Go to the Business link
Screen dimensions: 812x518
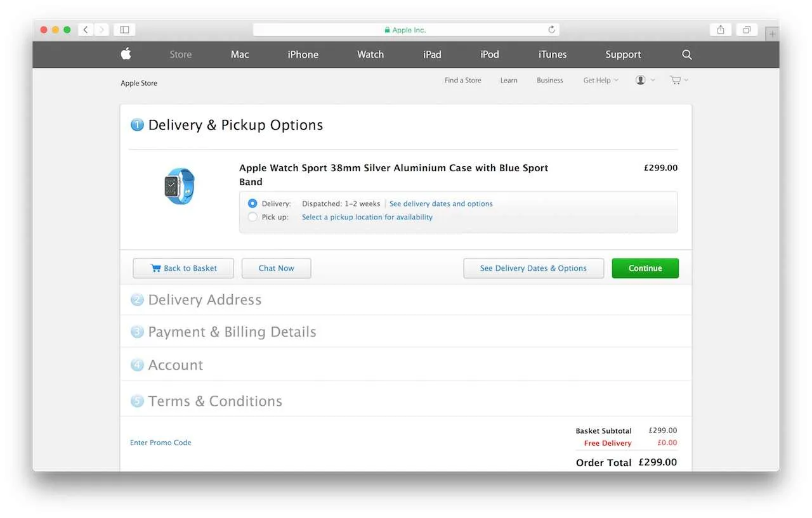click(x=550, y=81)
